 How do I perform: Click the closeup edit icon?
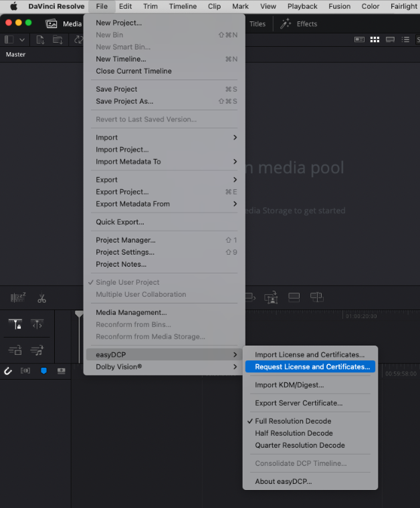coord(272,297)
